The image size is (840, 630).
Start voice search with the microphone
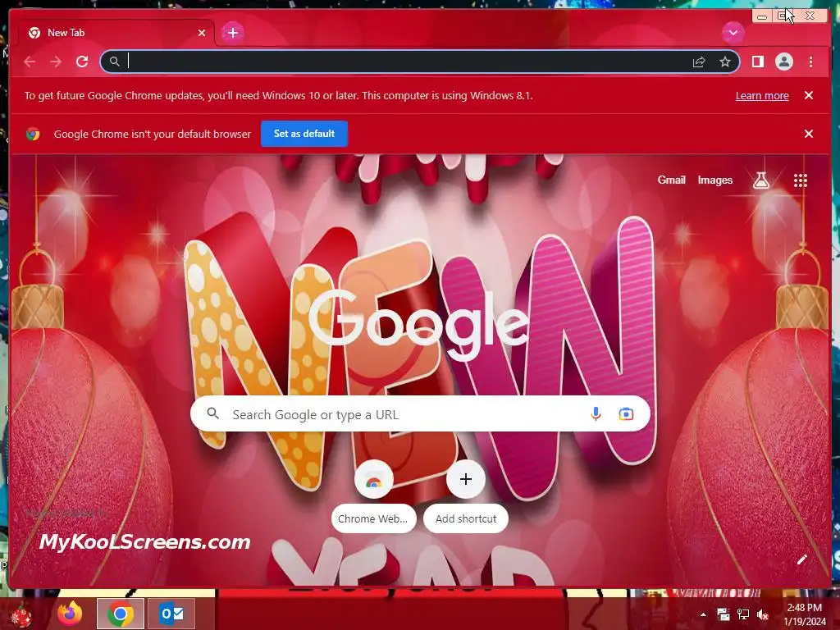(596, 413)
